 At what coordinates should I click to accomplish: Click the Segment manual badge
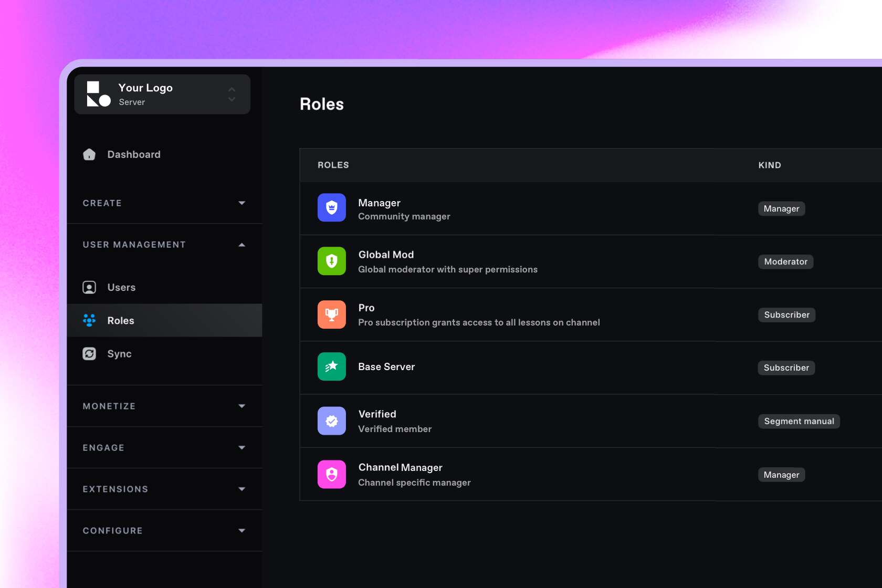tap(799, 421)
